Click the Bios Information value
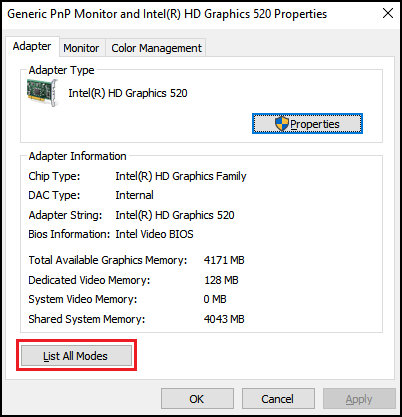 154,234
